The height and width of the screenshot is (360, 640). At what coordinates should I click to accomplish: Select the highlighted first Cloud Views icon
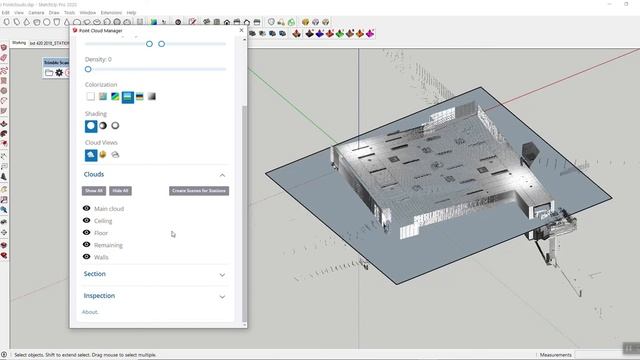[x=91, y=155]
